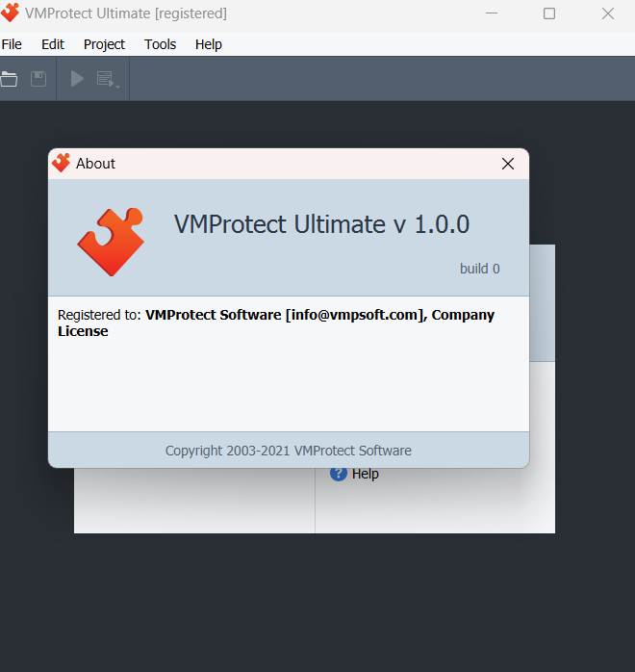The image size is (635, 672).
Task: Open the Help menu in menu bar
Action: pos(209,44)
